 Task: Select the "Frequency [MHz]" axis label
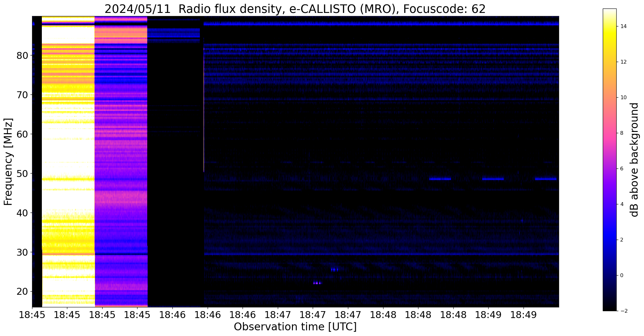pyautogui.click(x=8, y=162)
